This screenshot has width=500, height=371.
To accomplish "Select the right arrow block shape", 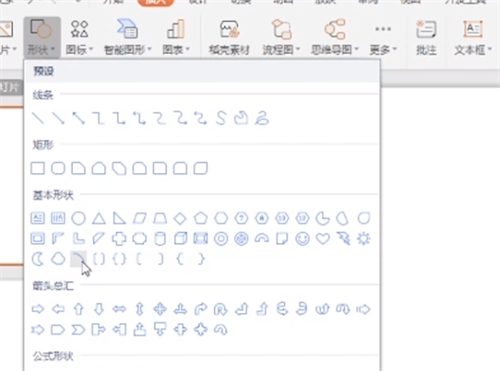I will pyautogui.click(x=38, y=309).
